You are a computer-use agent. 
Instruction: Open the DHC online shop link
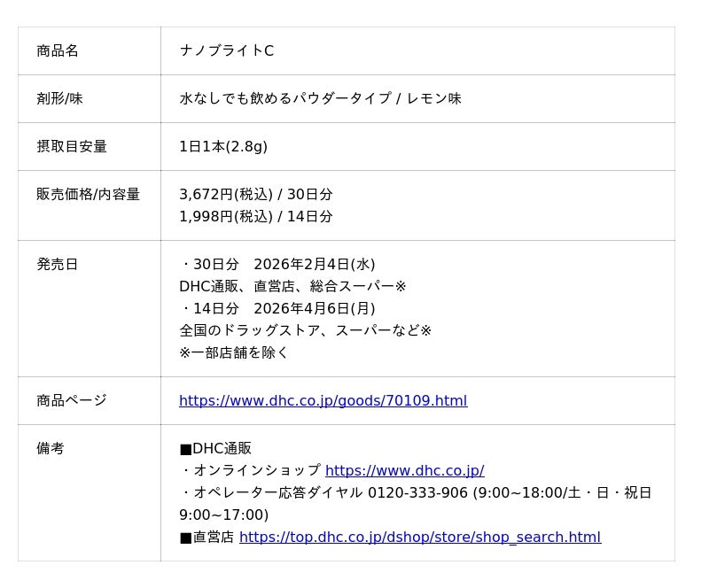click(404, 471)
